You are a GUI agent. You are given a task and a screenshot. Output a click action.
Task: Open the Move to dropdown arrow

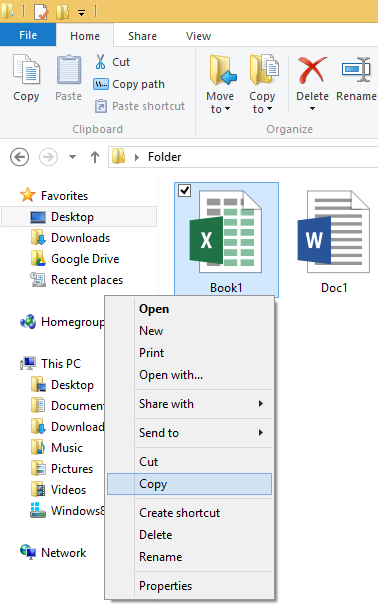tap(227, 109)
